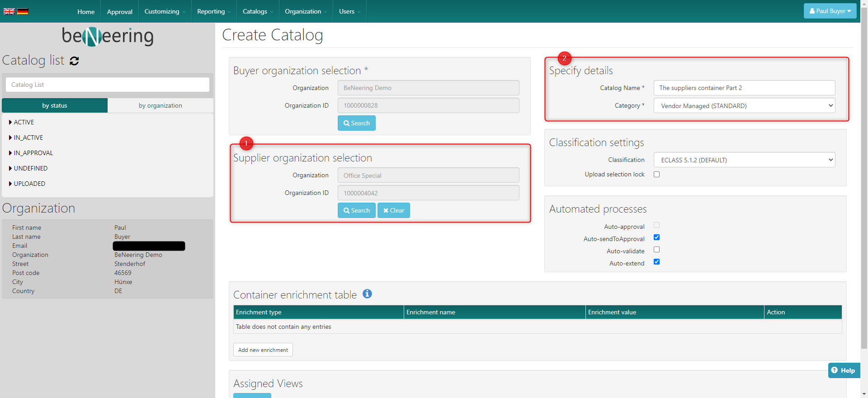Search for a buyer organization
The height and width of the screenshot is (398, 868).
coord(356,123)
